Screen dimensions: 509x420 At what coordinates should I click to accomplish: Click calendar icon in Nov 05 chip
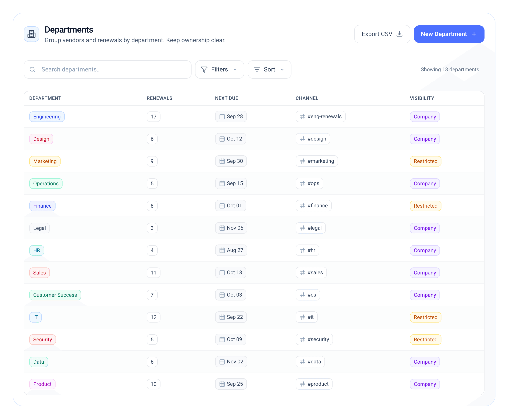pos(222,228)
